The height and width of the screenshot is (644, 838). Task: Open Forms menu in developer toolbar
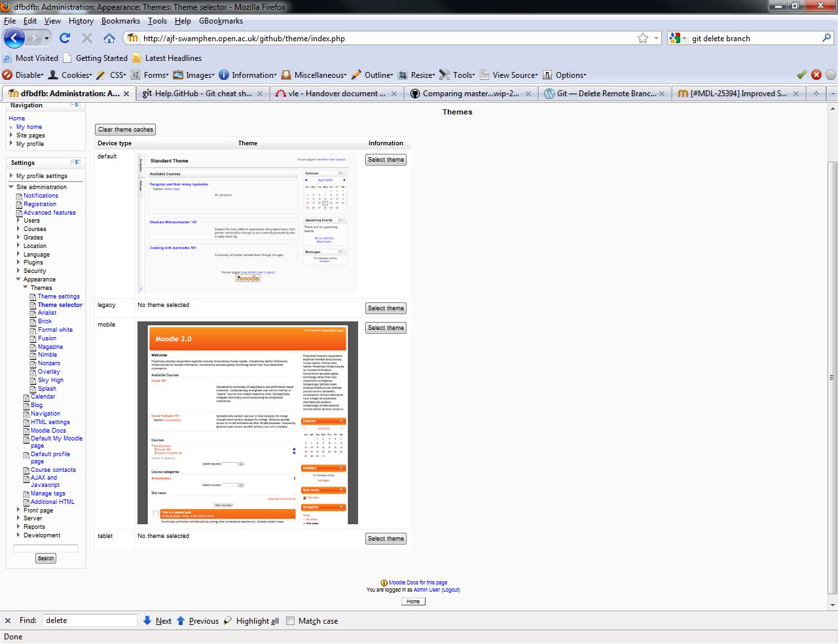tap(150, 75)
